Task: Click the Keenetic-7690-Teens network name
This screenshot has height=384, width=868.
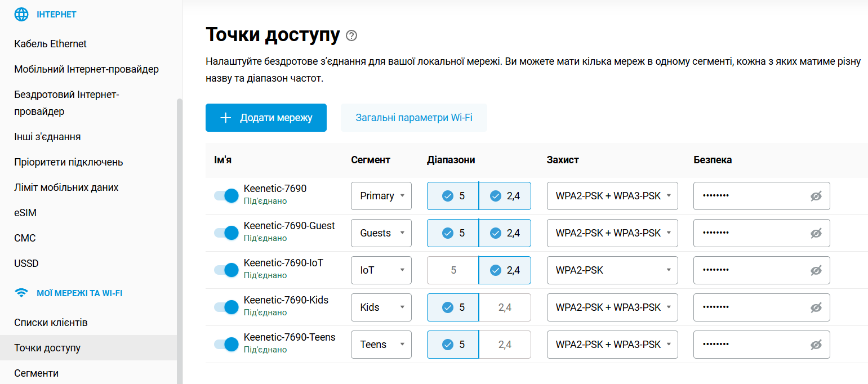Action: [290, 337]
